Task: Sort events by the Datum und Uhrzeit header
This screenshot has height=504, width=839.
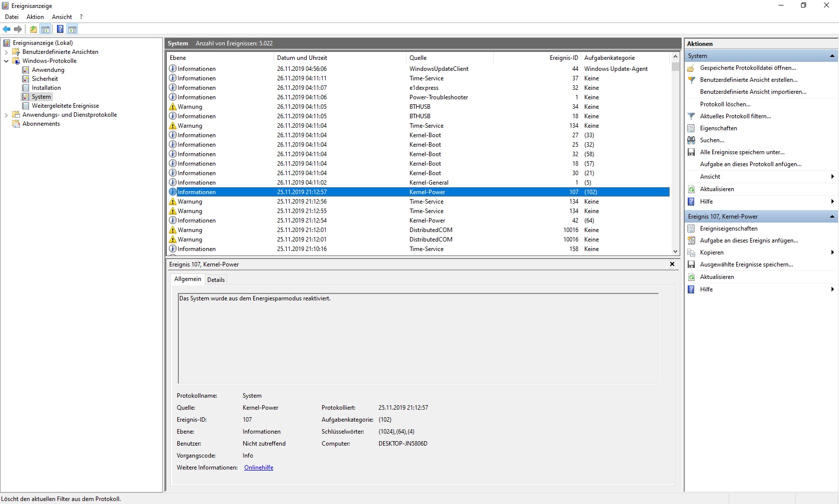Action: [x=340, y=58]
